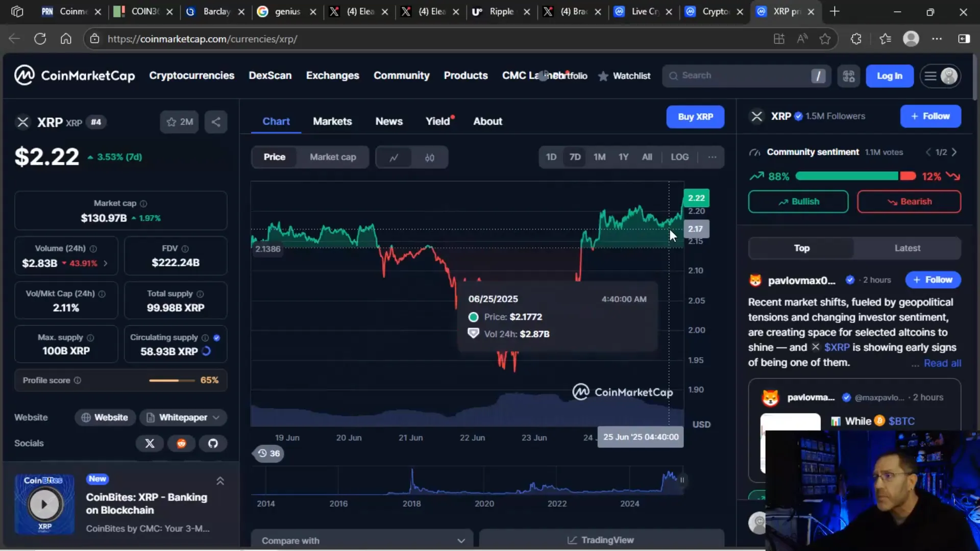
Task: Click the Log In button
Action: click(890, 76)
